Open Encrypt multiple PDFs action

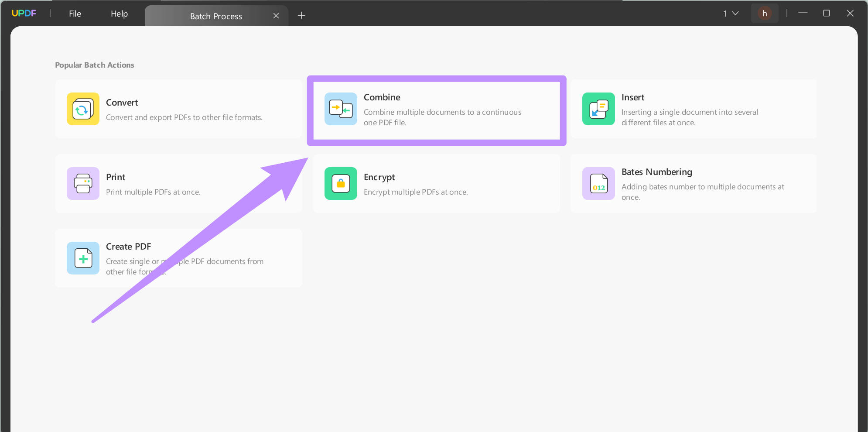pyautogui.click(x=415, y=192)
